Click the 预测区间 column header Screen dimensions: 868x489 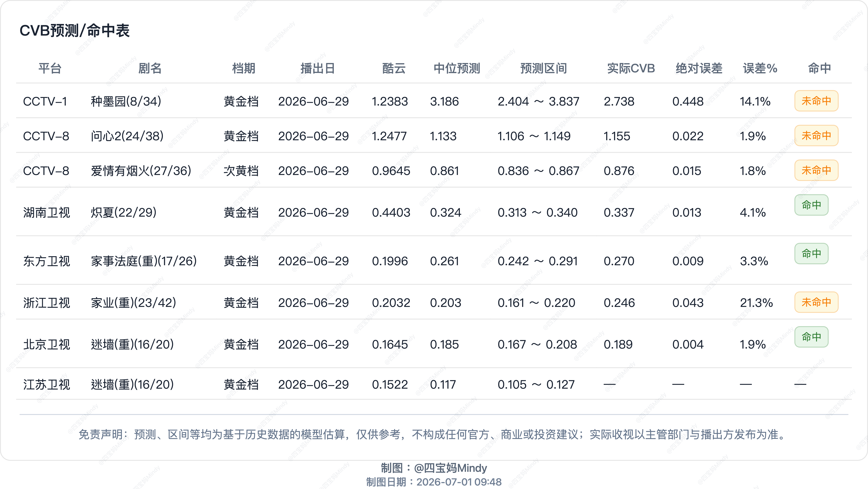point(544,68)
